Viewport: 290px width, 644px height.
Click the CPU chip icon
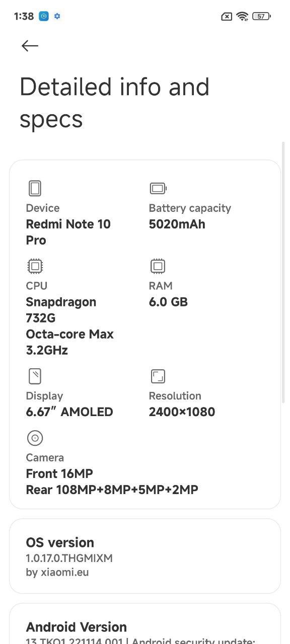tap(35, 266)
